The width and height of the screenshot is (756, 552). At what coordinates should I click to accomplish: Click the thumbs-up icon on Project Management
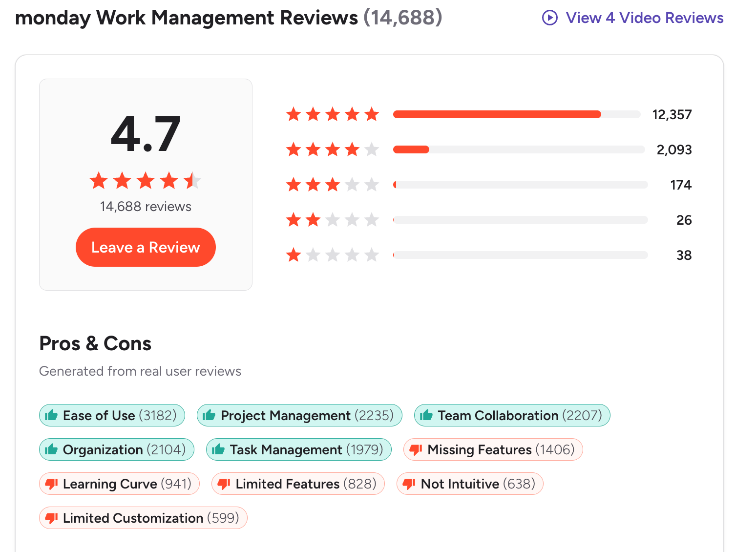coord(209,415)
